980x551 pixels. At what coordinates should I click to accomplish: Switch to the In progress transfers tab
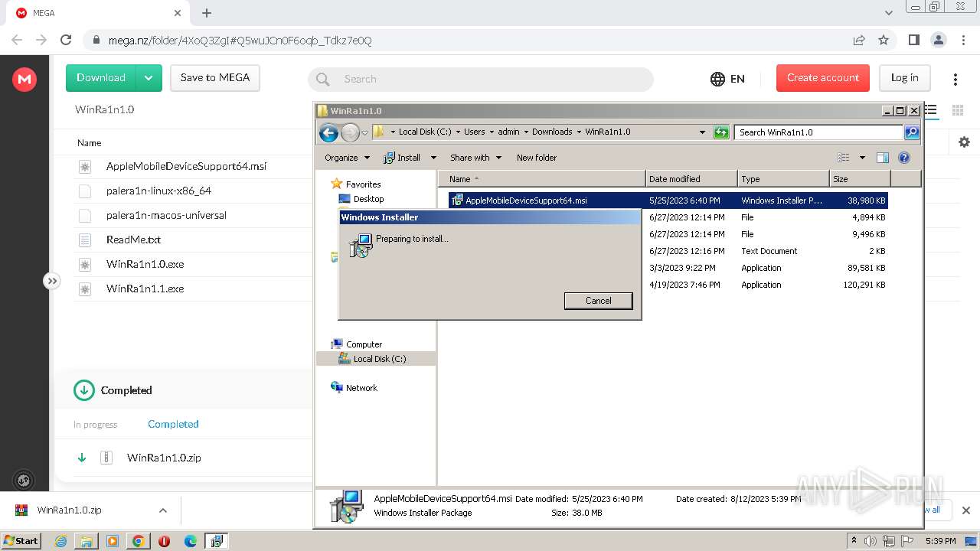point(96,425)
